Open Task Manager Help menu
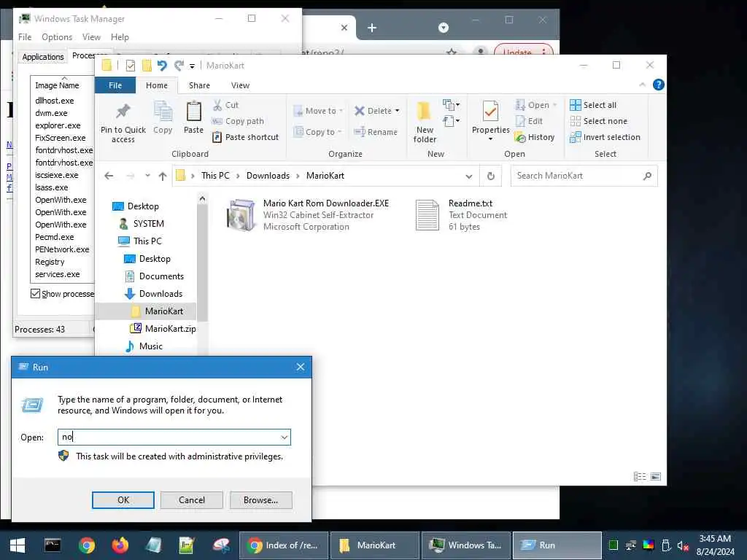Viewport: 747px width, 560px height. (120, 37)
